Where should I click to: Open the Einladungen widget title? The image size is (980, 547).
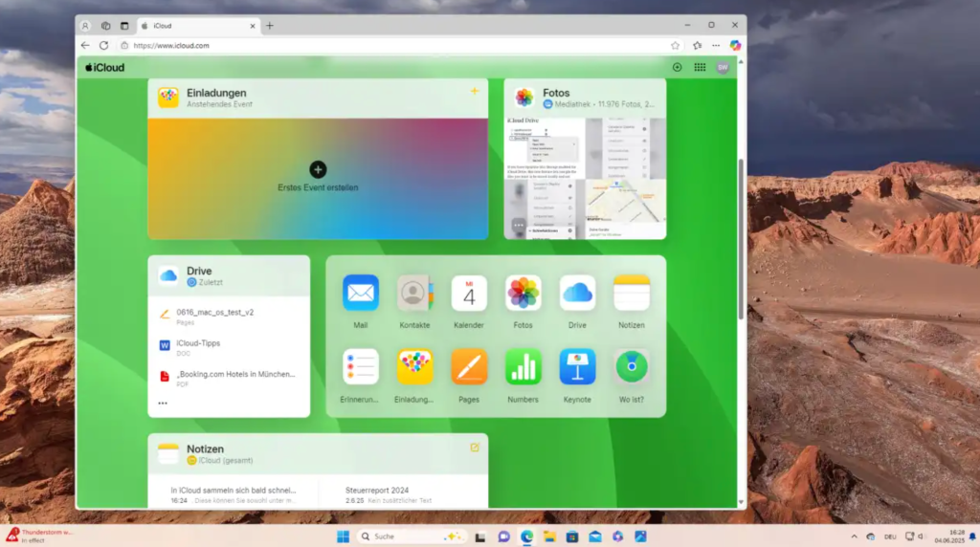pyautogui.click(x=216, y=93)
